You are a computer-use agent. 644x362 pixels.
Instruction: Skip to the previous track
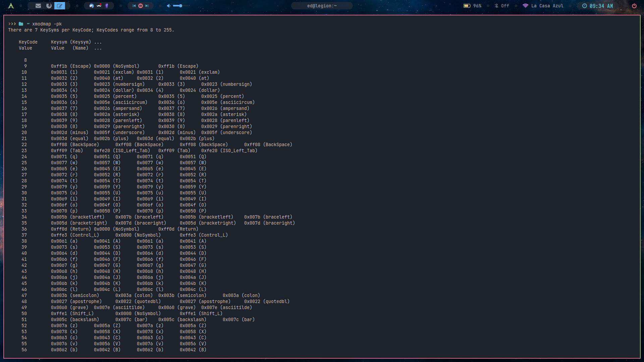point(134,6)
